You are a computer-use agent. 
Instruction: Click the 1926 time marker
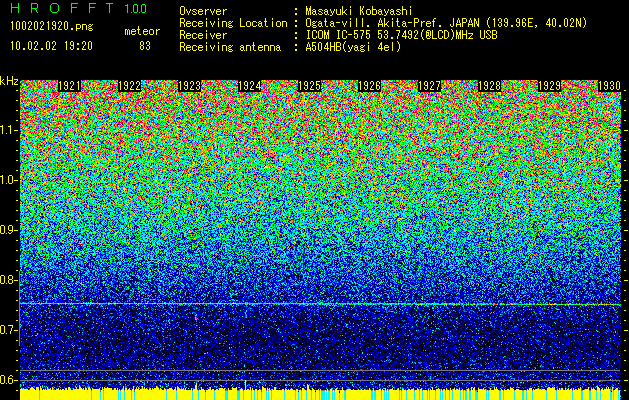click(x=369, y=86)
